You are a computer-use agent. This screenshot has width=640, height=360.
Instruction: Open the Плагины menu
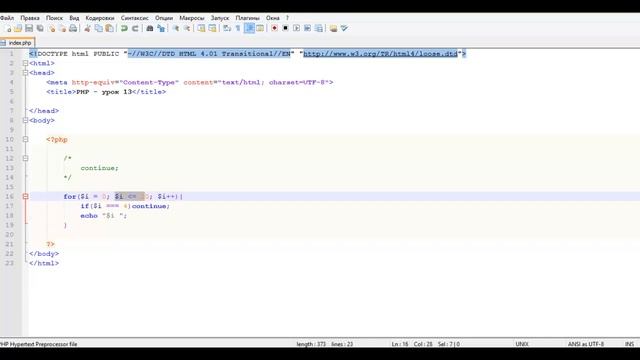point(248,18)
